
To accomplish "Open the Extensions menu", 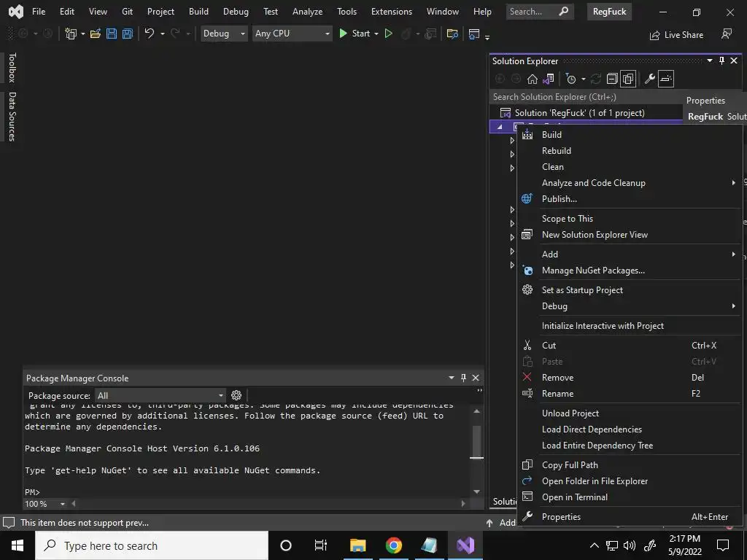I will click(x=392, y=12).
